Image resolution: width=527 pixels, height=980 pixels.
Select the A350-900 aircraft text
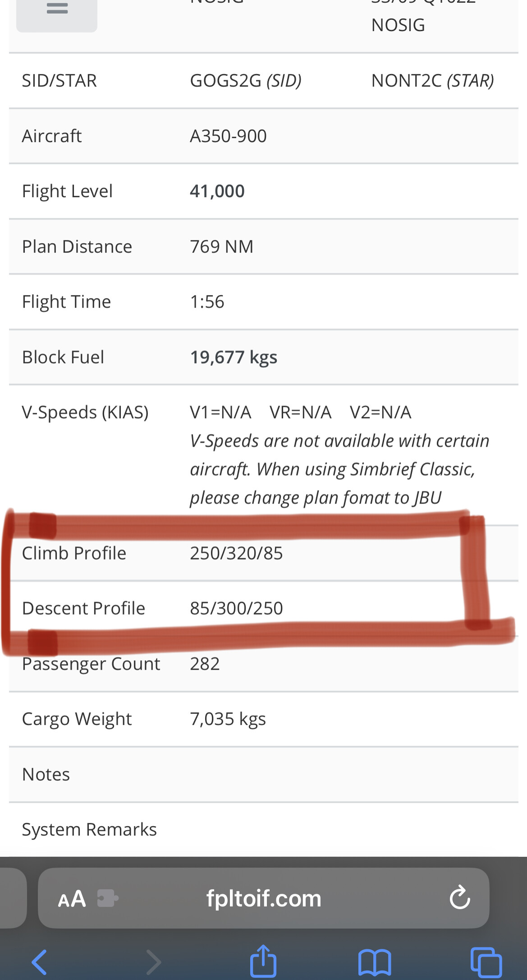pos(228,136)
